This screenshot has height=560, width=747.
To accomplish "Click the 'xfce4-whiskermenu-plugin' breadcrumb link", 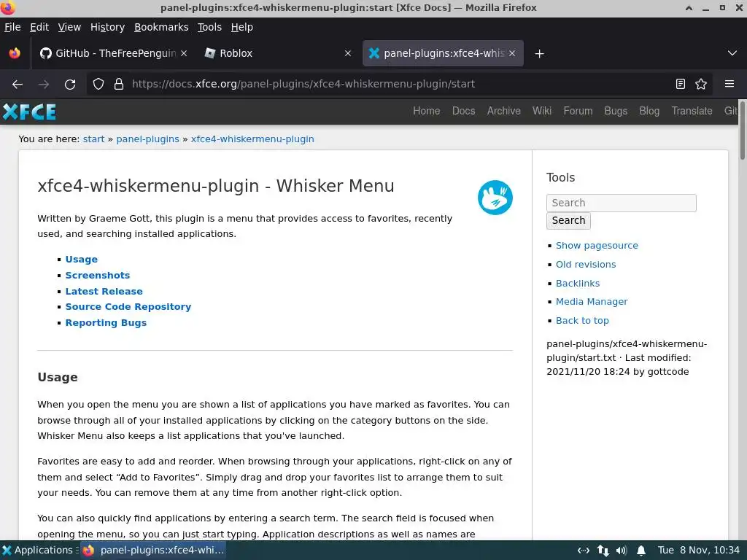I will pyautogui.click(x=252, y=139).
